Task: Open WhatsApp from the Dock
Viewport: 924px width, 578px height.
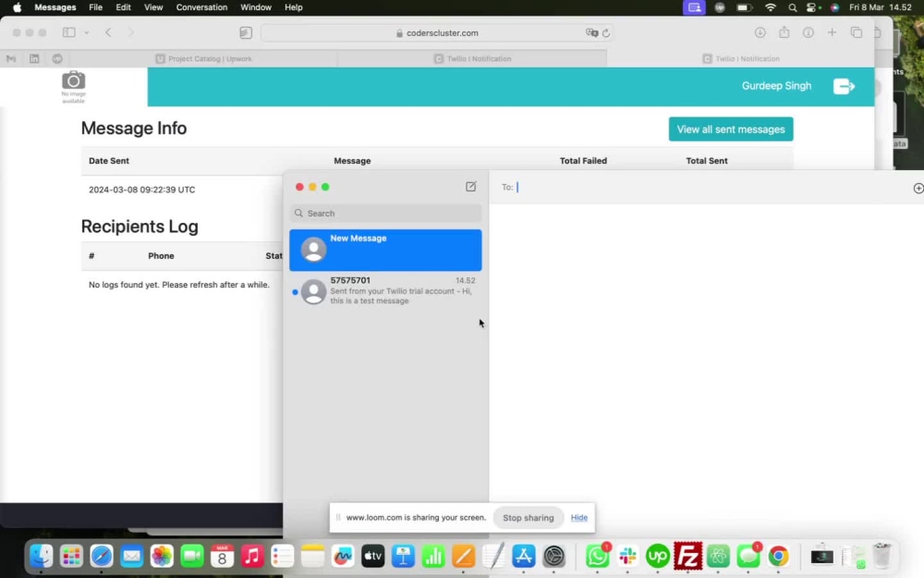Action: [597, 556]
